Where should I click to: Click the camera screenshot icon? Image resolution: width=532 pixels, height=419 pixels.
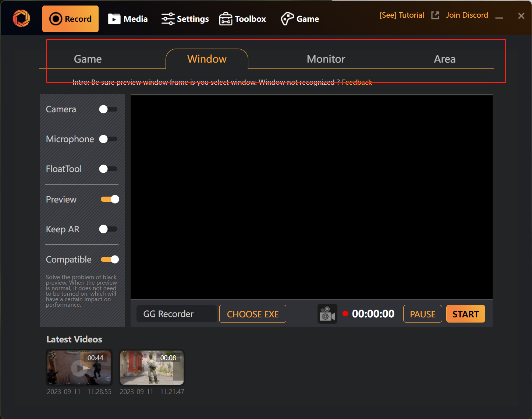point(327,314)
